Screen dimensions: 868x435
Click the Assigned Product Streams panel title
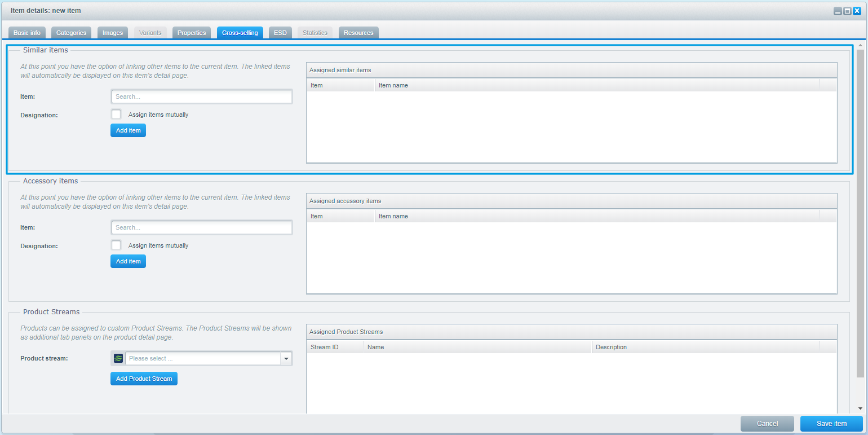[346, 332]
